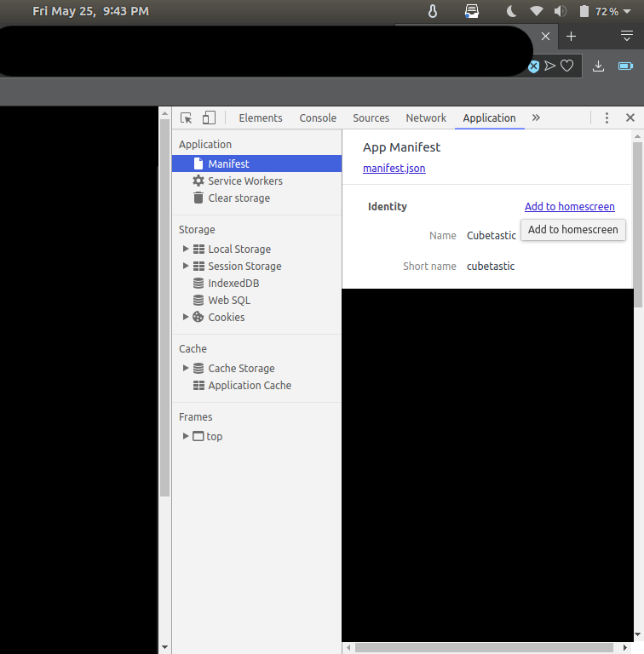Bookmark page with the heart icon

566,66
